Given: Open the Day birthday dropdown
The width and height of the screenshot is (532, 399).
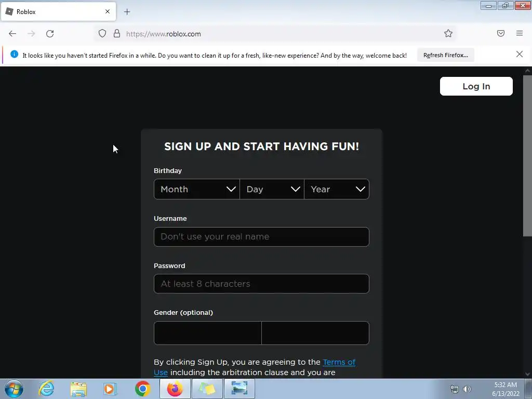Looking at the screenshot, I should (272, 189).
